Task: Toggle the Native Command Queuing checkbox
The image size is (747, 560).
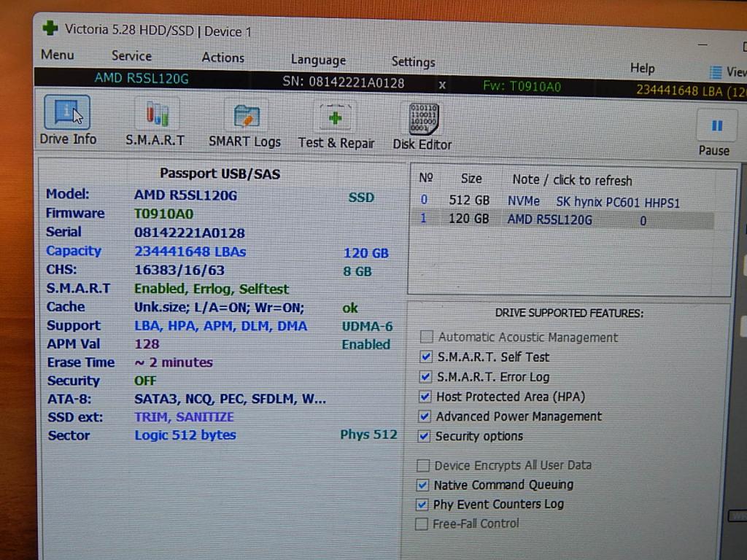Action: pos(422,485)
